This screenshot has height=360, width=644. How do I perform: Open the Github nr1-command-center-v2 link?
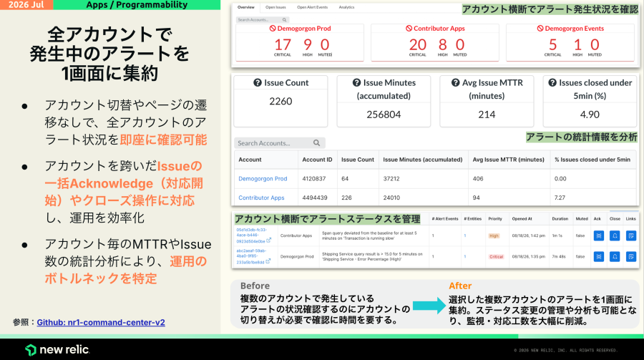(x=101, y=322)
